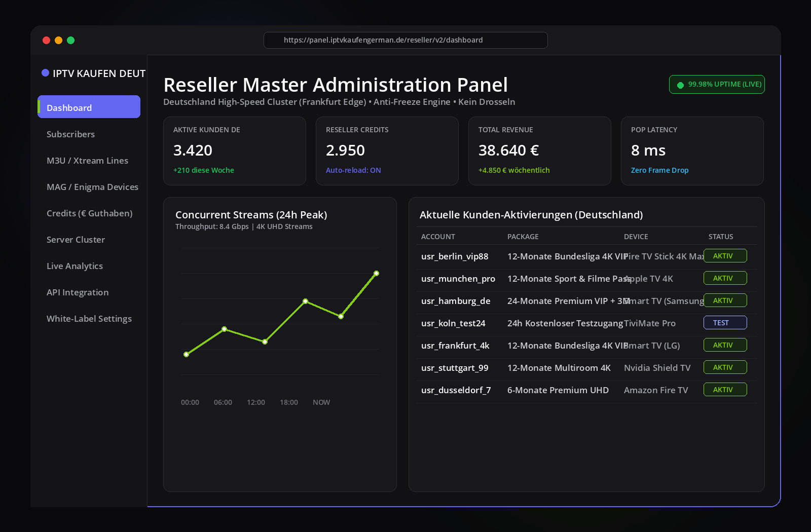Click the NOW data point on the chart

pos(376,274)
